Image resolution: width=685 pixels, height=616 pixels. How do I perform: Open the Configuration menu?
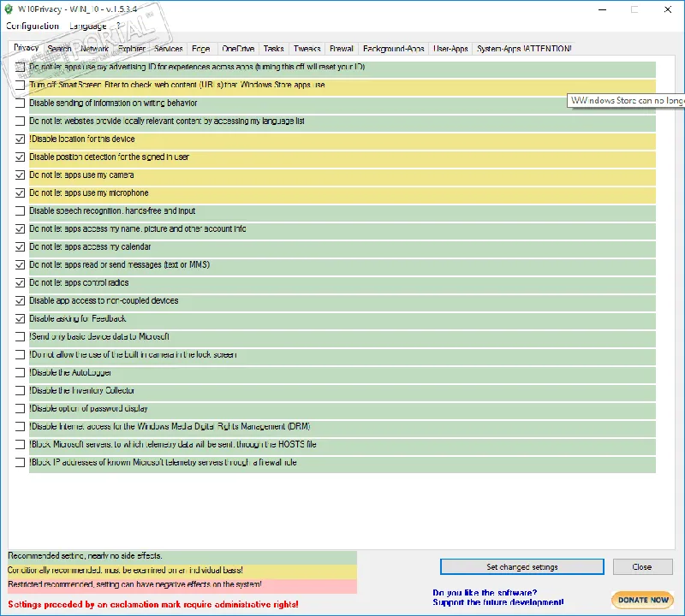pos(33,26)
